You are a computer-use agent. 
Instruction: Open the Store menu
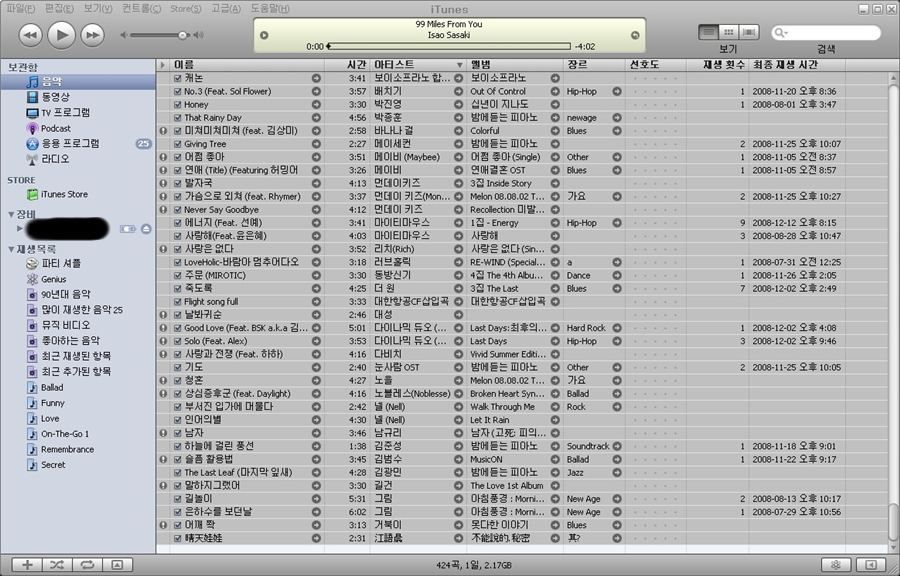coord(185,9)
